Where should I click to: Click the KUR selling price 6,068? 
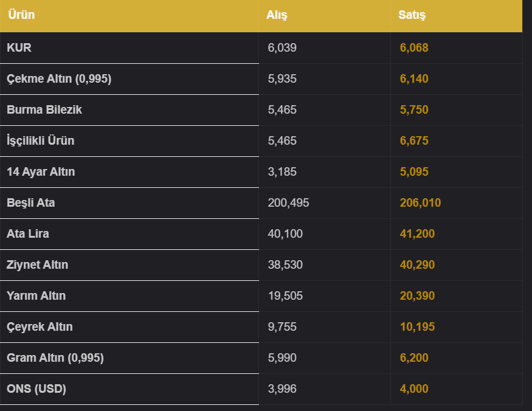[414, 48]
